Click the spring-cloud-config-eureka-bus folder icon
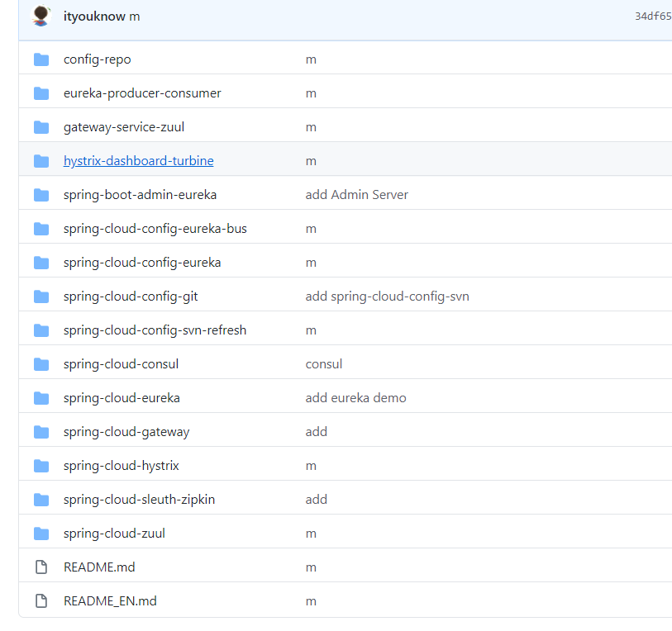This screenshot has width=672, height=631. (41, 229)
